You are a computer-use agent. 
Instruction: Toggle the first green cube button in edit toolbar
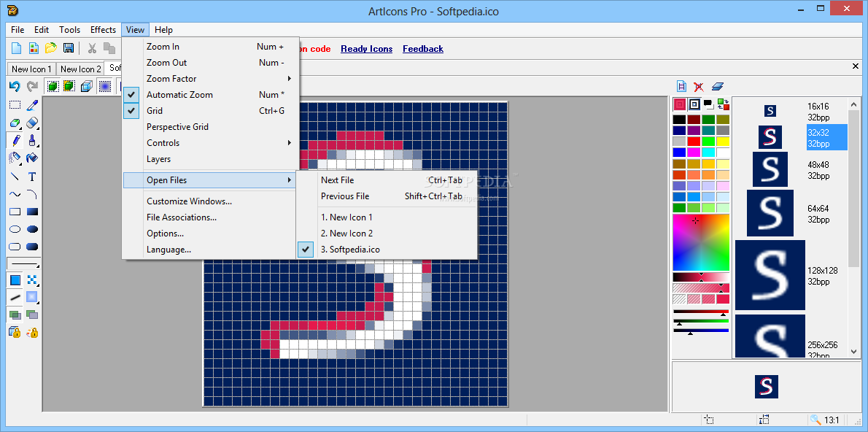(53, 86)
